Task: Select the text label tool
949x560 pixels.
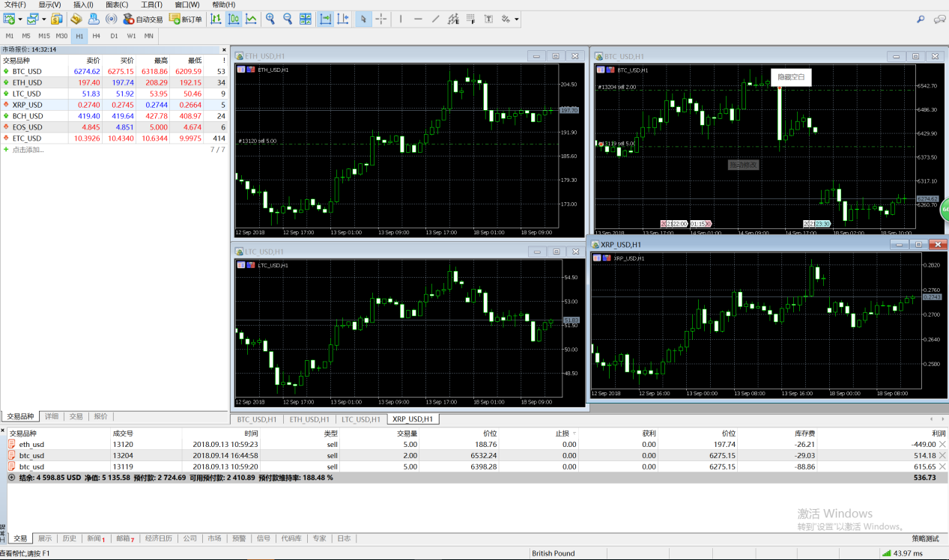Action: [488, 19]
